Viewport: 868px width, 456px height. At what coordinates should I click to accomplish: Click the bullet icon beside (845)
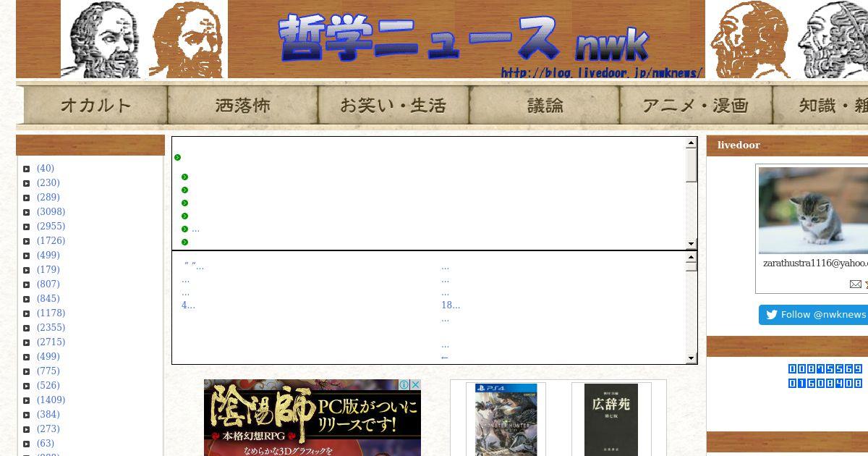27,299
